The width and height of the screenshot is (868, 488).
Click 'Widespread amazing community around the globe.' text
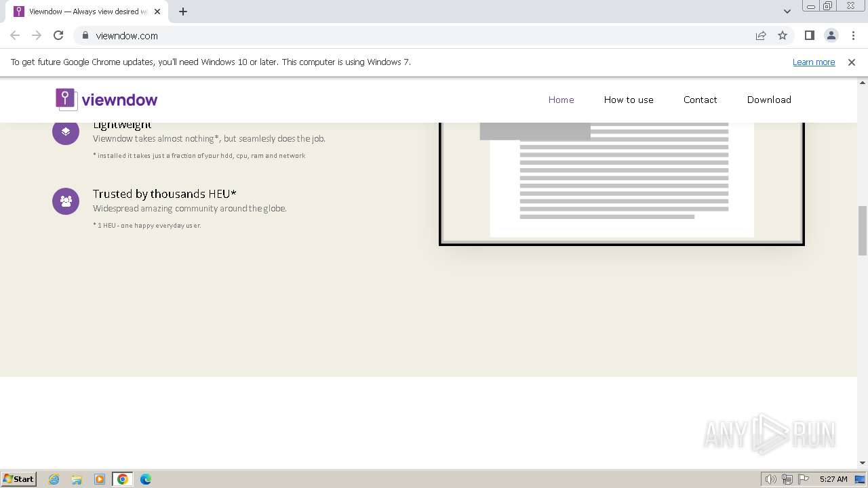[x=190, y=209]
